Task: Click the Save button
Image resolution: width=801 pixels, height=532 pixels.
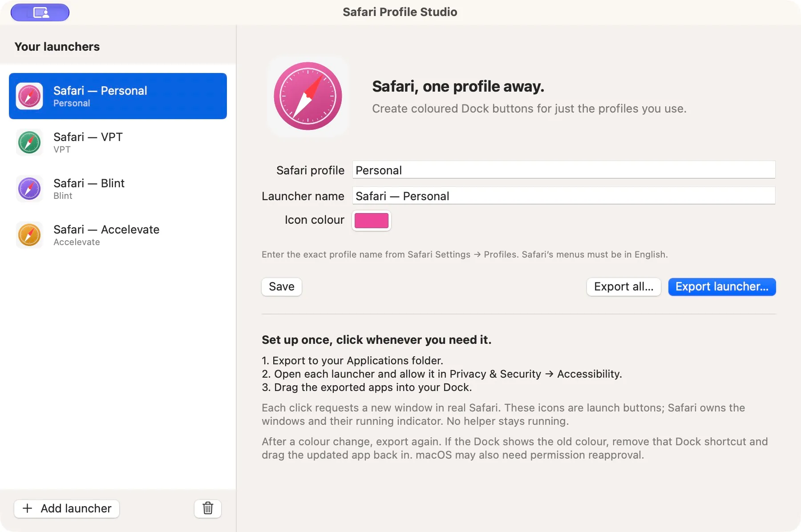Action: click(x=282, y=287)
